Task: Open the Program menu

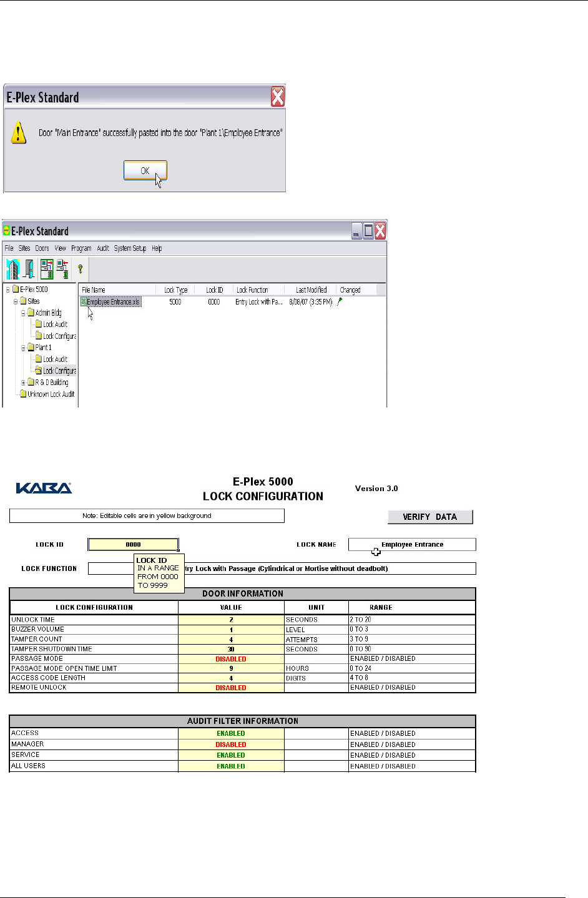Action: (81, 248)
